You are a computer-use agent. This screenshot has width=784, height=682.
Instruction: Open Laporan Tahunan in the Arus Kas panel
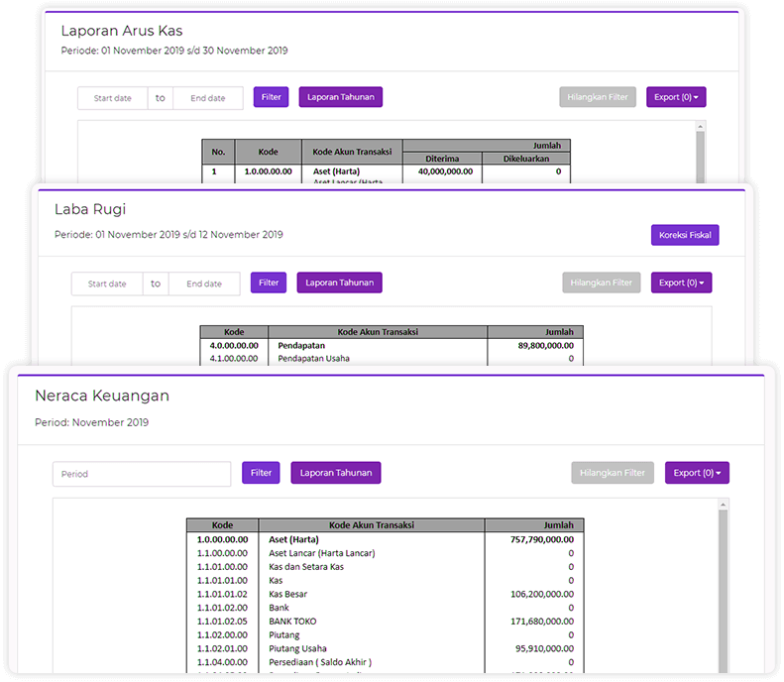(x=340, y=97)
